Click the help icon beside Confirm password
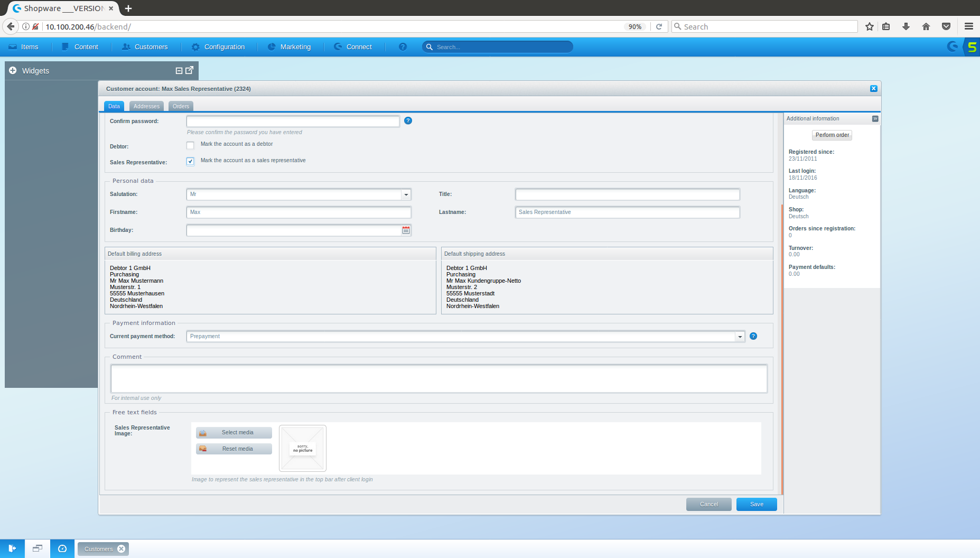Image resolution: width=980 pixels, height=558 pixels. point(408,121)
